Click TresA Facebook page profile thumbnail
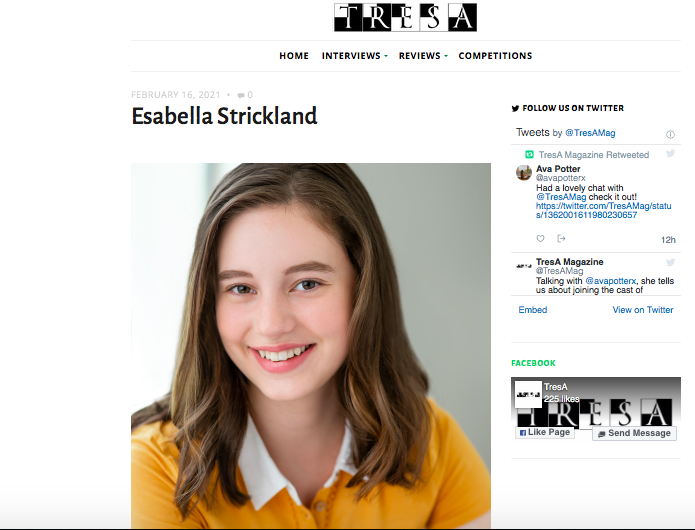Viewport: 695px width, 530px height. pos(528,394)
